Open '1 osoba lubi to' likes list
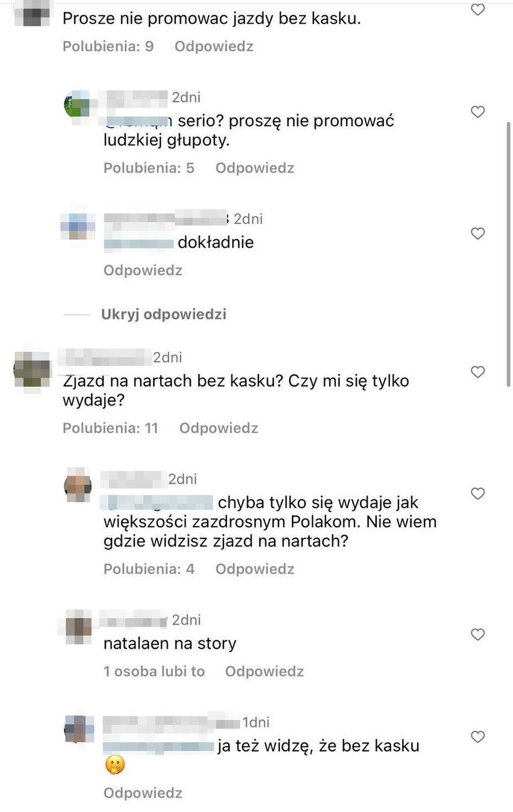 (154, 672)
